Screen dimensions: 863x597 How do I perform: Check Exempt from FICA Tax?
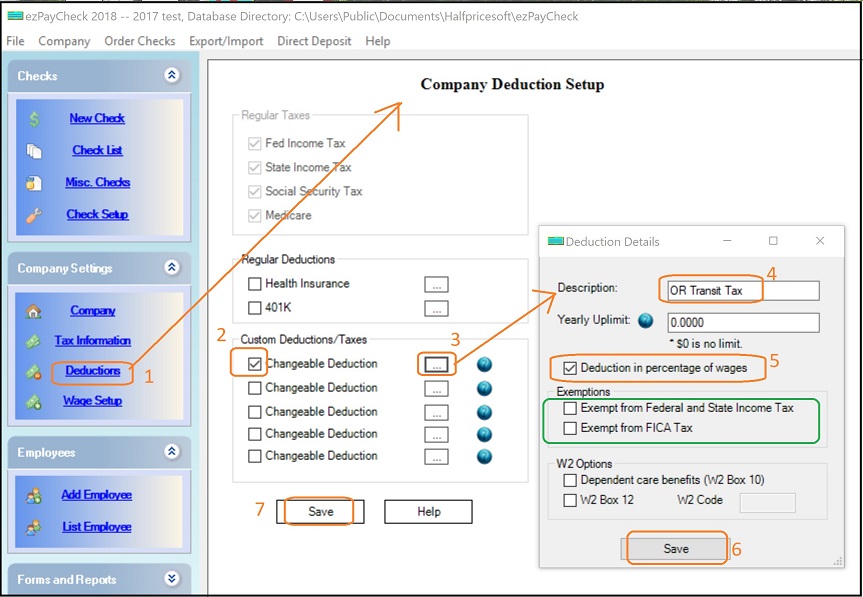570,428
